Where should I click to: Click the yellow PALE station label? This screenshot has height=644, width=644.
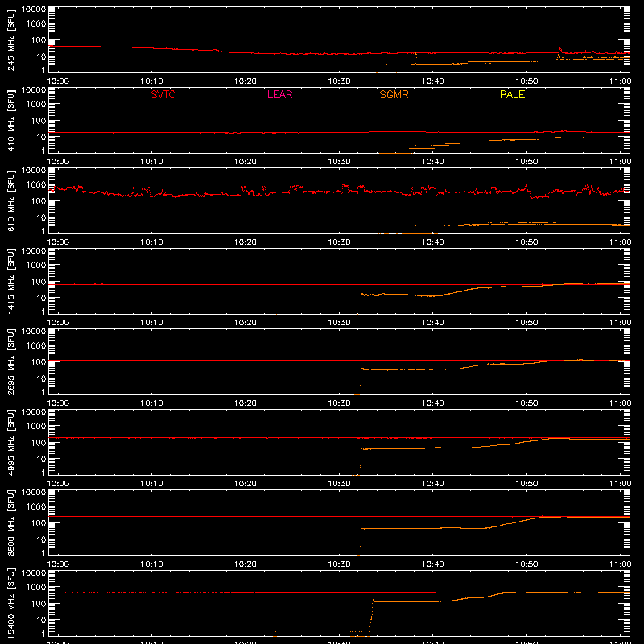point(512,94)
